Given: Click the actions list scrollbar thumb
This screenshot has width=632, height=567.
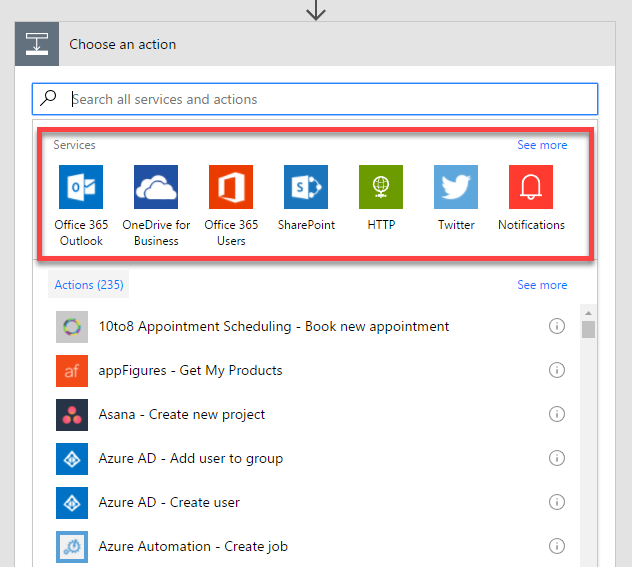Looking at the screenshot, I should point(588,329).
